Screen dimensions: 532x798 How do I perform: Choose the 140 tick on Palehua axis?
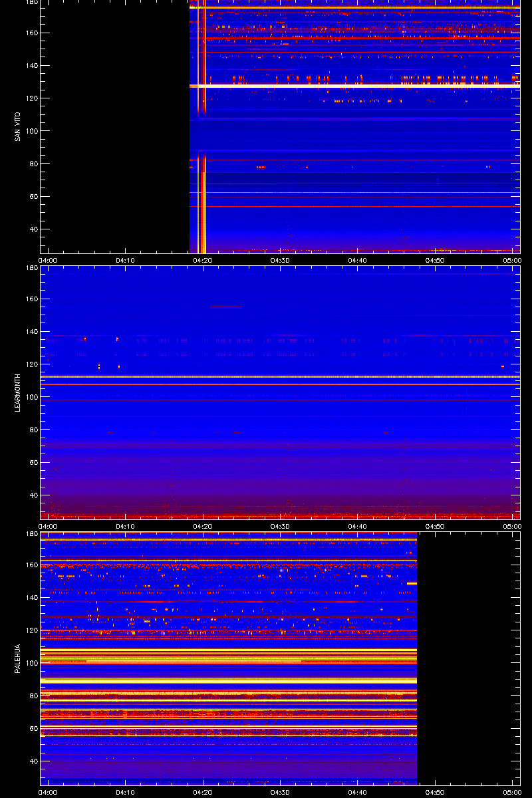pyautogui.click(x=31, y=598)
